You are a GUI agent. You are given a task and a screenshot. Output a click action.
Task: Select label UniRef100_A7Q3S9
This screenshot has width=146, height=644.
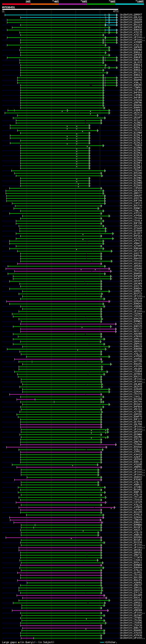(131, 633)
